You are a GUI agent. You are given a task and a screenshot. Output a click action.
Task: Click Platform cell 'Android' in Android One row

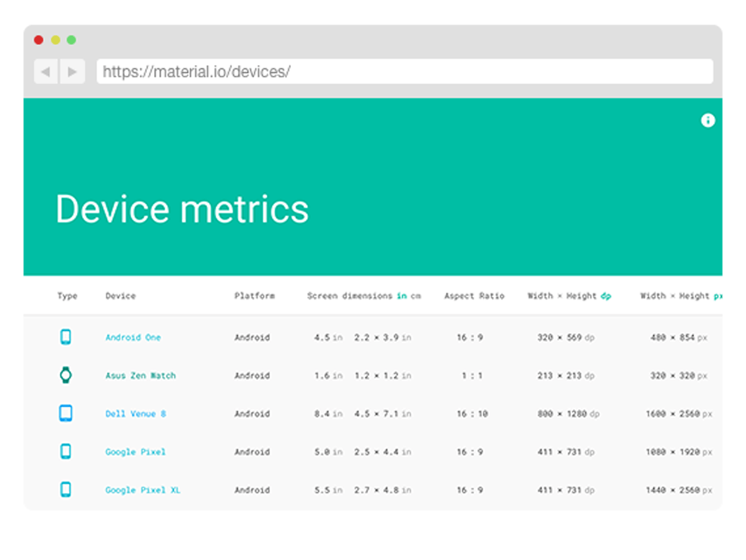[252, 337]
